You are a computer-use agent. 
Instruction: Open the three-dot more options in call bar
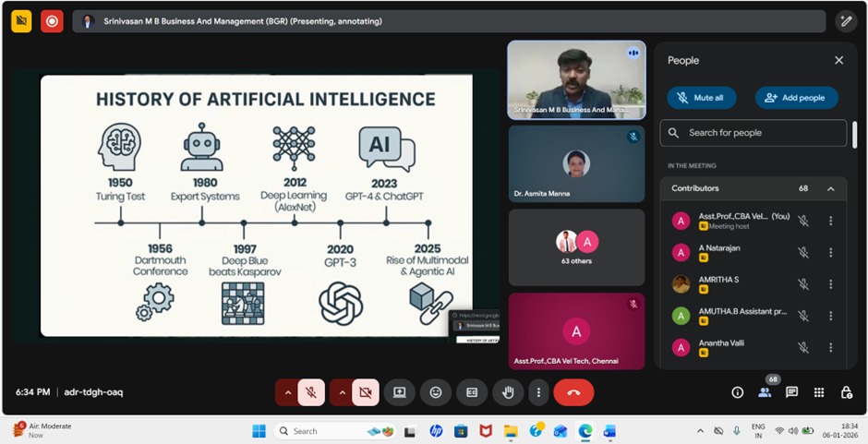point(538,392)
